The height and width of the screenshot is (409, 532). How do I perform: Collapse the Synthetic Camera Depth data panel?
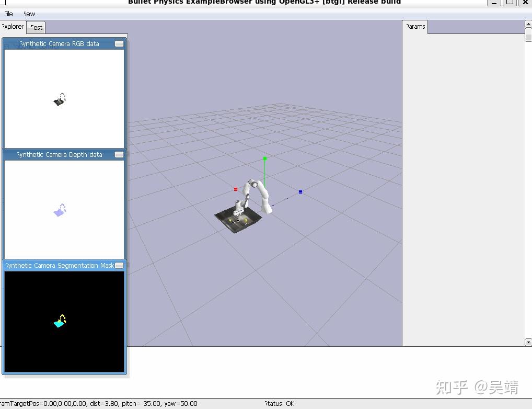(x=119, y=154)
